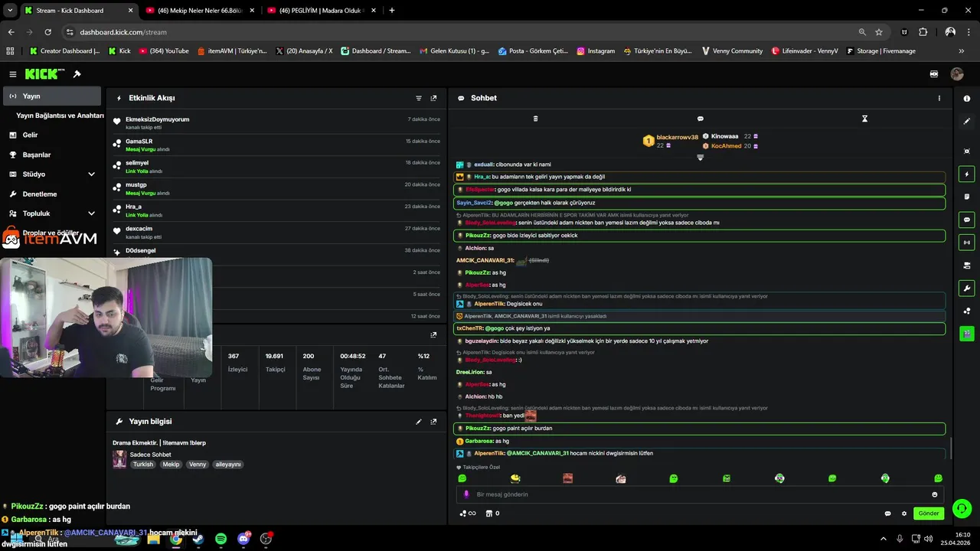Screen dimensions: 980x551
Task: Click the focus-frame icon in right sidebar
Action: click(x=967, y=152)
